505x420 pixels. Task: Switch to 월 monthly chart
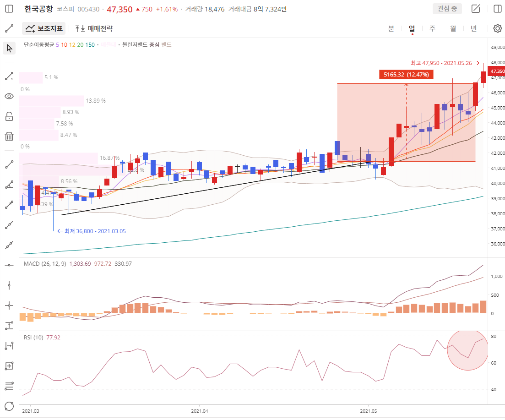(453, 28)
